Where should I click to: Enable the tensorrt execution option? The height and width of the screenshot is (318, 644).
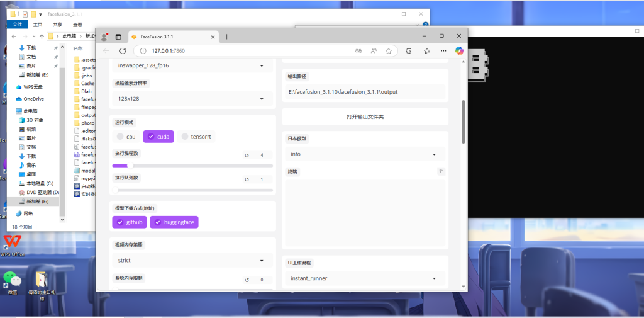tap(197, 136)
